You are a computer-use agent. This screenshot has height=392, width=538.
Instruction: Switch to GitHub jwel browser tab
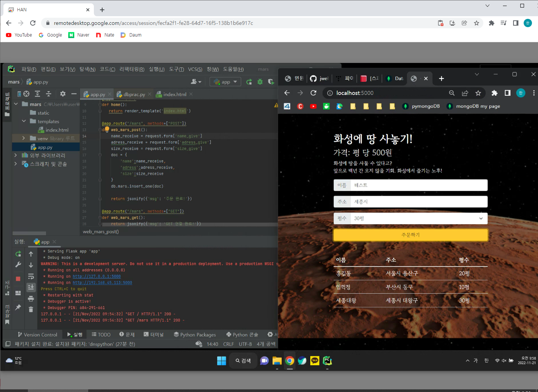[x=319, y=78]
